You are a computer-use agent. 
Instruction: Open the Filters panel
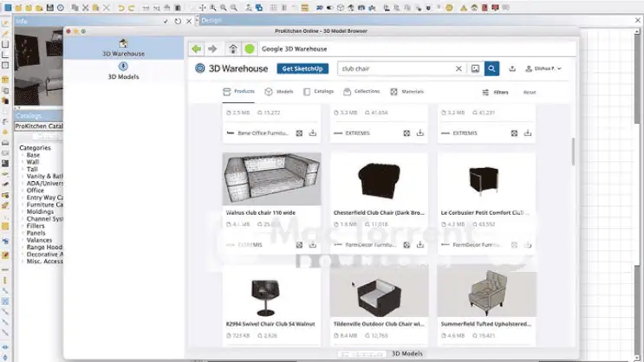point(495,92)
